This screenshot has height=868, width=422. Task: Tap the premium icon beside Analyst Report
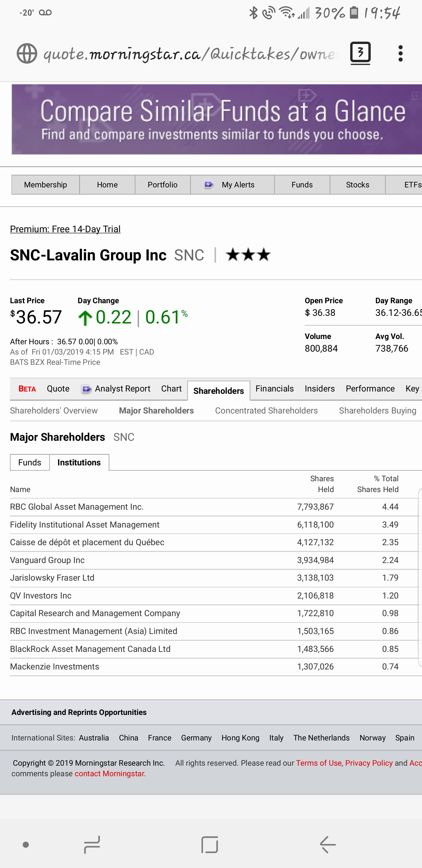[x=86, y=389]
